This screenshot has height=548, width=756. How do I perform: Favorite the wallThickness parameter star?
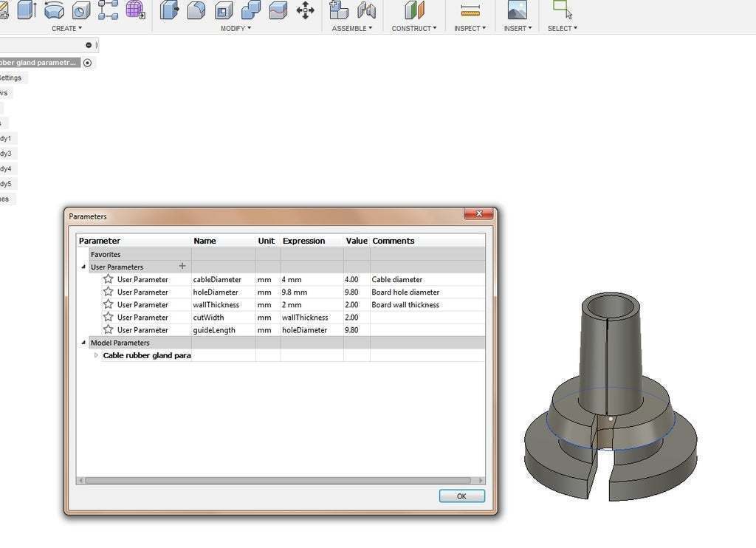pyautogui.click(x=108, y=304)
